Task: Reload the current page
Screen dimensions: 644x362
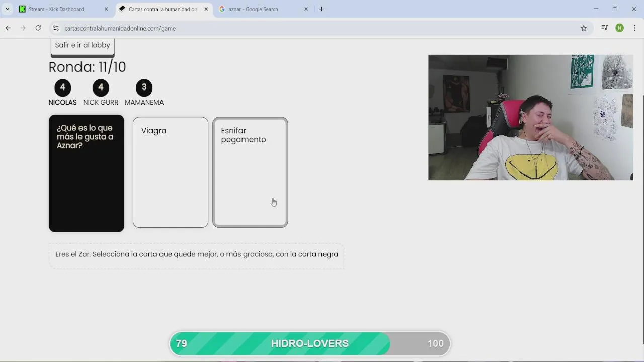Action: pos(38,28)
